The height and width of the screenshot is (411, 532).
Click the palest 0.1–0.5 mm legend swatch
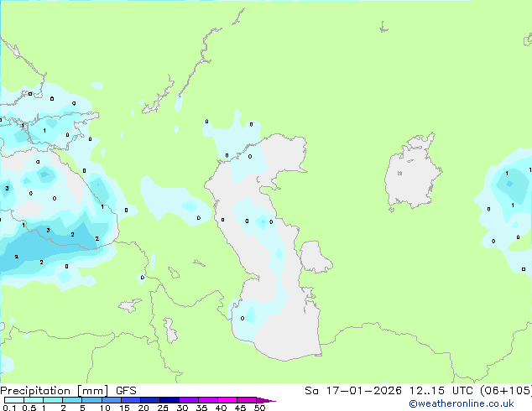point(14,400)
